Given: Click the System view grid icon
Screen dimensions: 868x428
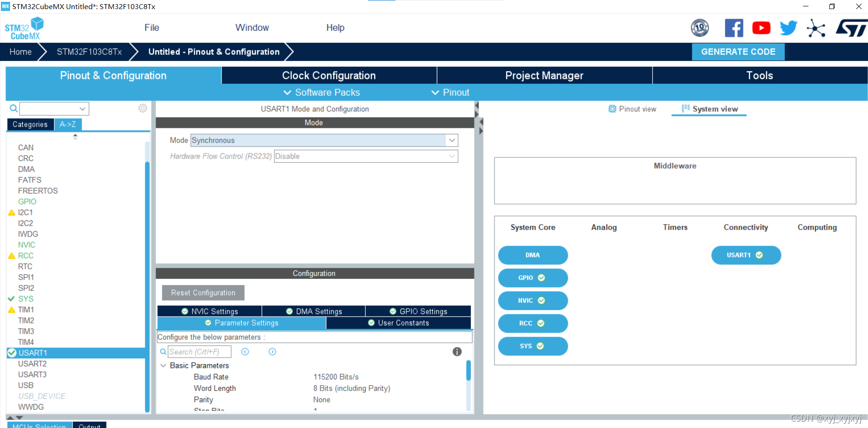Looking at the screenshot, I should [686, 108].
